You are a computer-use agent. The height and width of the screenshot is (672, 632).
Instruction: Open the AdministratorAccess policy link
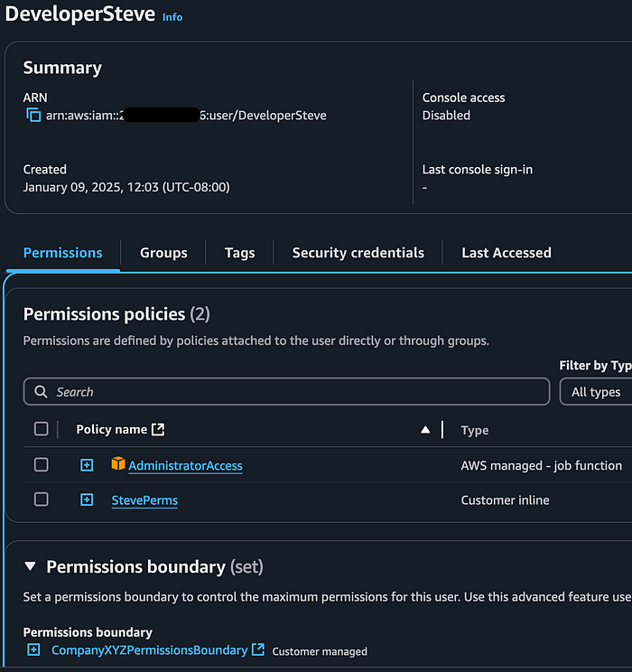[x=185, y=466]
